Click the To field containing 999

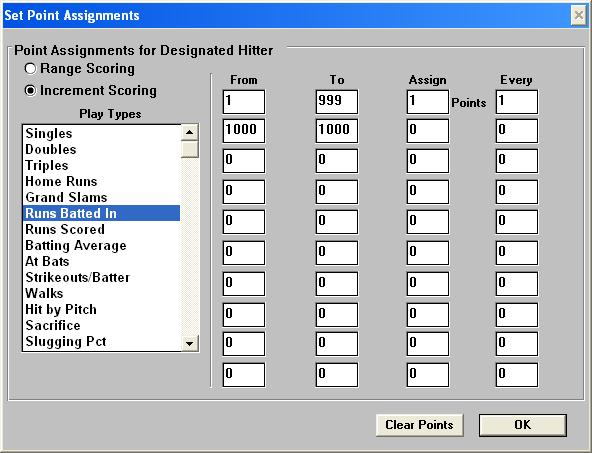point(336,102)
